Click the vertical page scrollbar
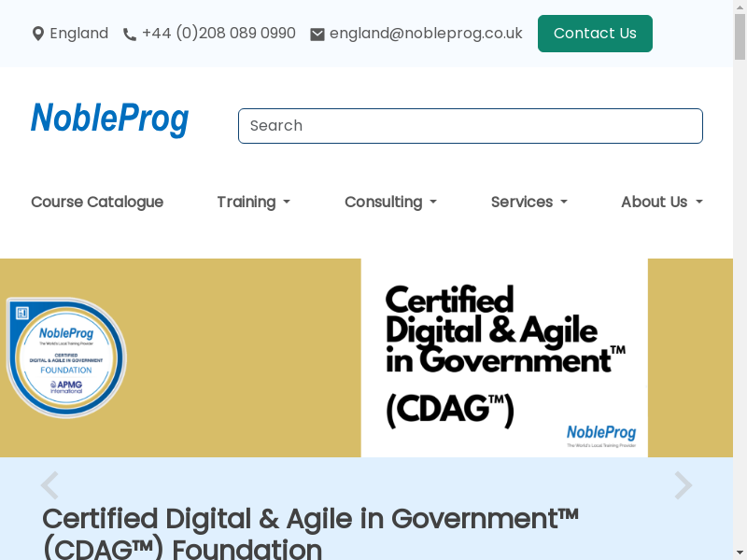Image resolution: width=747 pixels, height=560 pixels. [740, 280]
